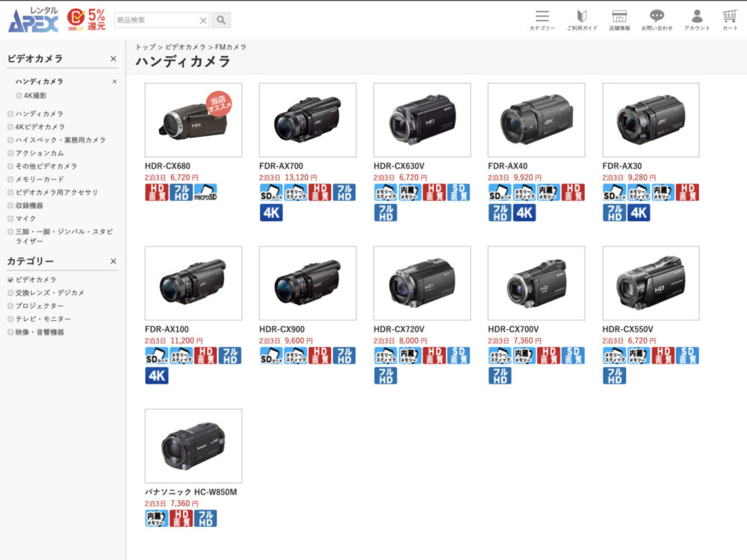Open the HDR-CX720V camera thumbnail
Screen dimensions: 747x560
[x=422, y=283]
